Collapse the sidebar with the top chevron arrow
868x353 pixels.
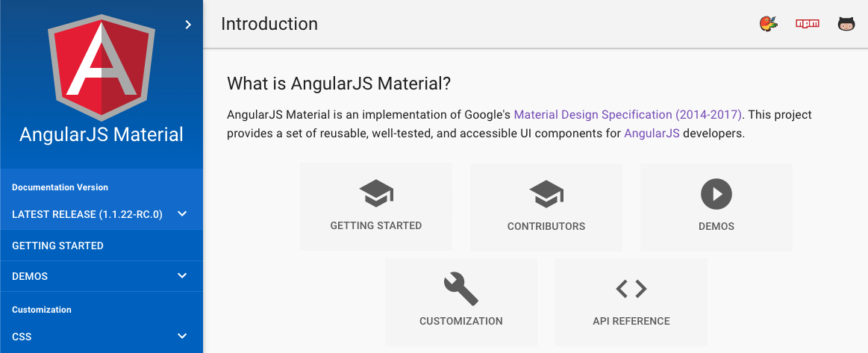(x=188, y=25)
